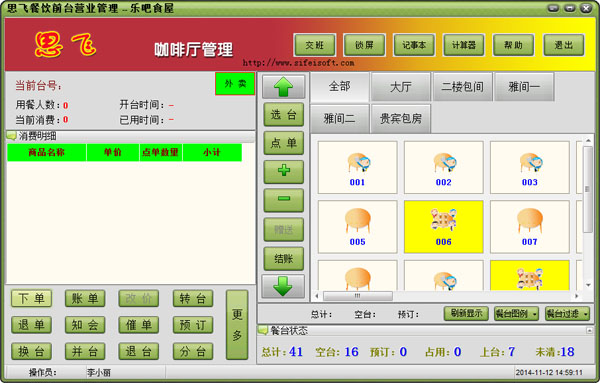Click the 消费明细 panel header icon

(11, 135)
